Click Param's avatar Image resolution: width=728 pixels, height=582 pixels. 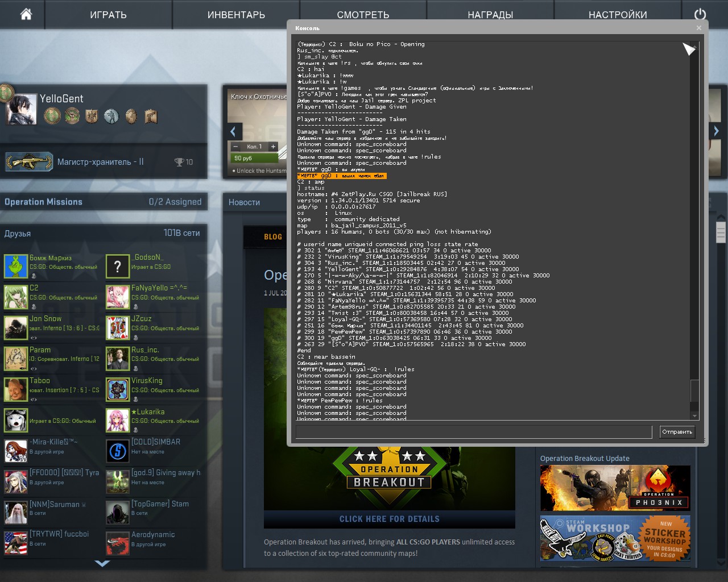[x=15, y=359]
